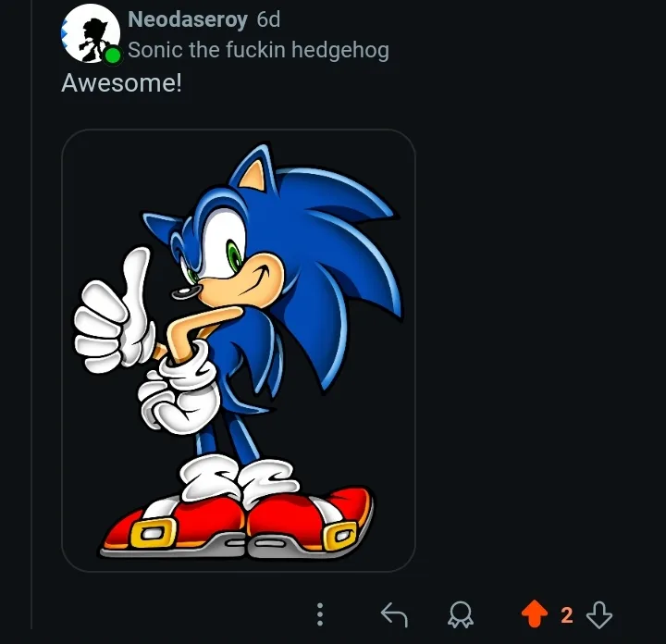This screenshot has width=666, height=644.
Task: Visit the Neodaseroy username link
Action: pyautogui.click(x=188, y=19)
